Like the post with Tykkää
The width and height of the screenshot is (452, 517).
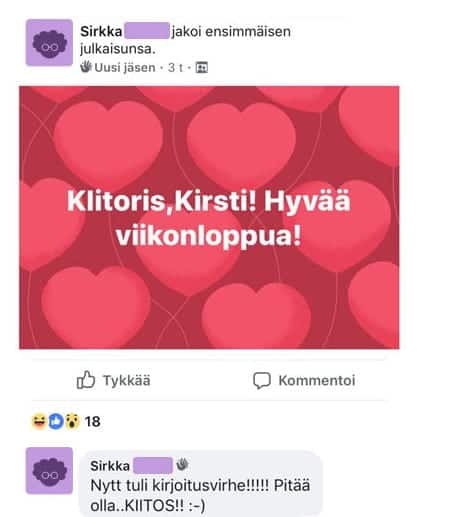coord(113,380)
